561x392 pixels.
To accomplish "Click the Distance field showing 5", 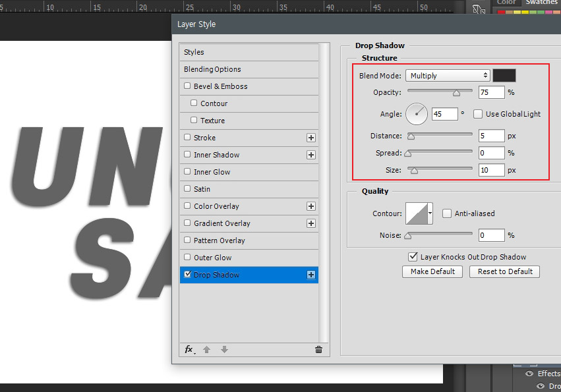I will 492,136.
